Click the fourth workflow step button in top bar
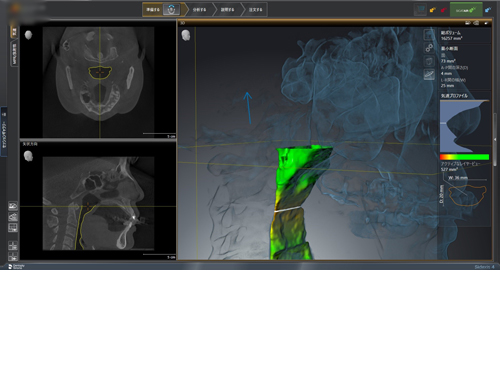The height and width of the screenshot is (375, 500). [255, 10]
